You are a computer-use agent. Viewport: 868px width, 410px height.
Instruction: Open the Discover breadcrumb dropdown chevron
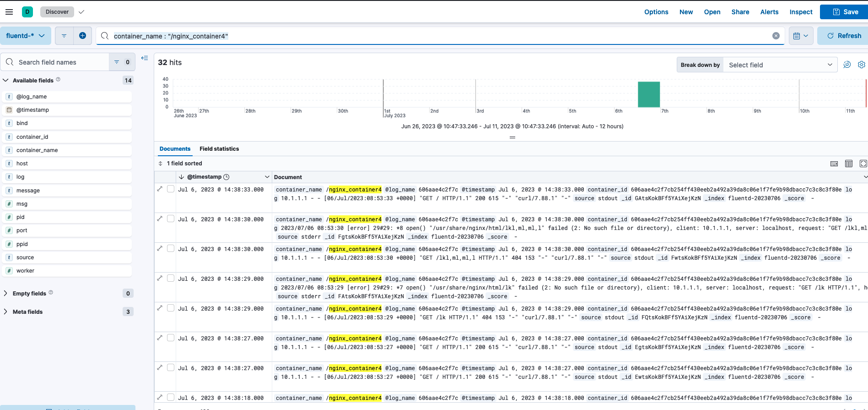click(x=81, y=12)
